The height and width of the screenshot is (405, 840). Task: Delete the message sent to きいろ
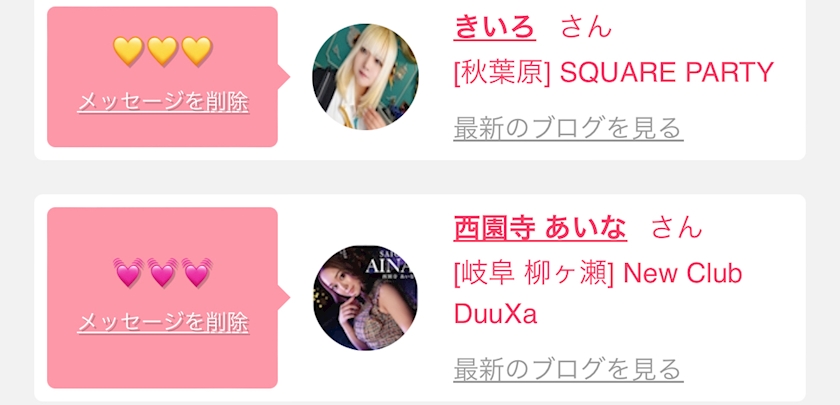pyautogui.click(x=163, y=102)
